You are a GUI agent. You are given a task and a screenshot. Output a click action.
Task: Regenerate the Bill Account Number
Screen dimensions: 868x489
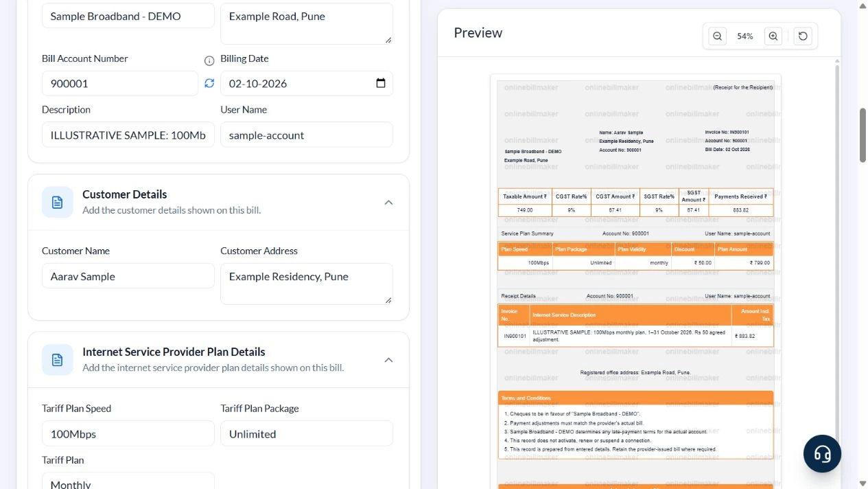(x=209, y=83)
